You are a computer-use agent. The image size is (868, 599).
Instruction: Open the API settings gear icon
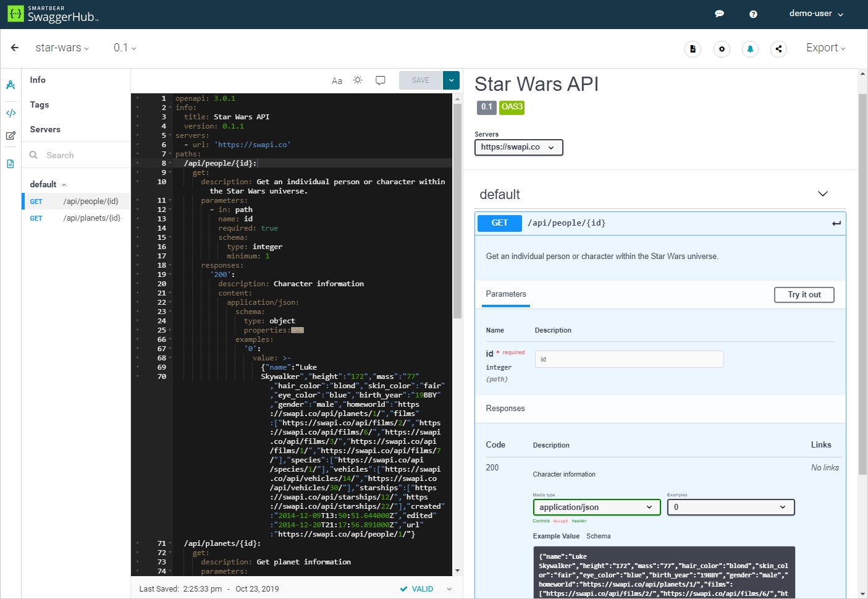click(722, 49)
